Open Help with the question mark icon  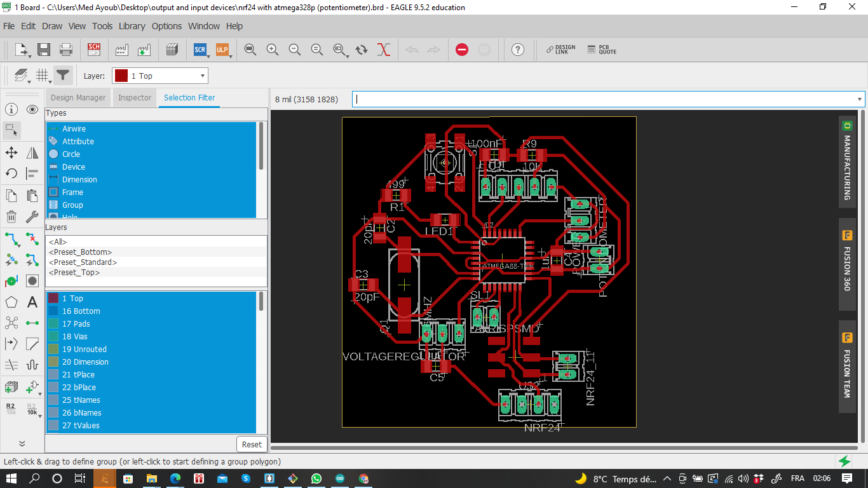[518, 50]
